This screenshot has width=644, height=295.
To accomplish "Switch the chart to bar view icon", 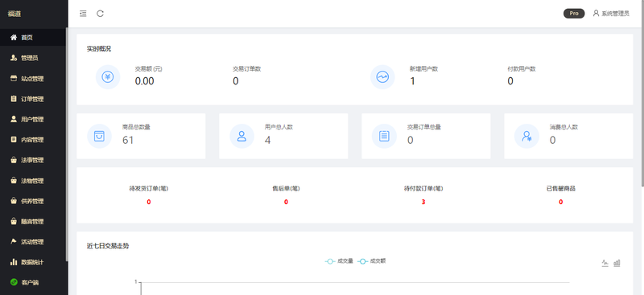I will [617, 263].
